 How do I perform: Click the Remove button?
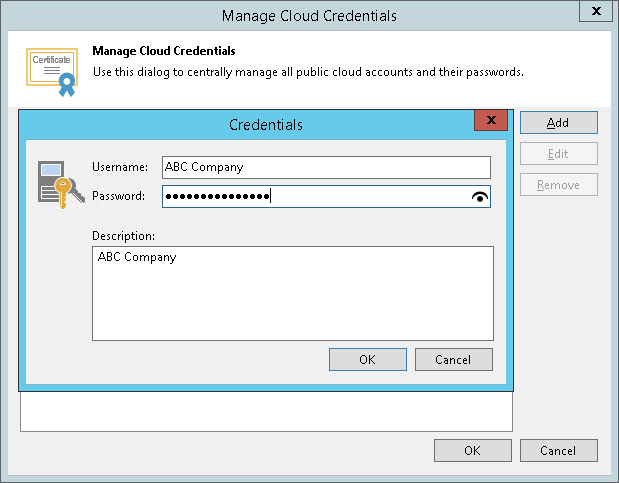[x=558, y=185]
